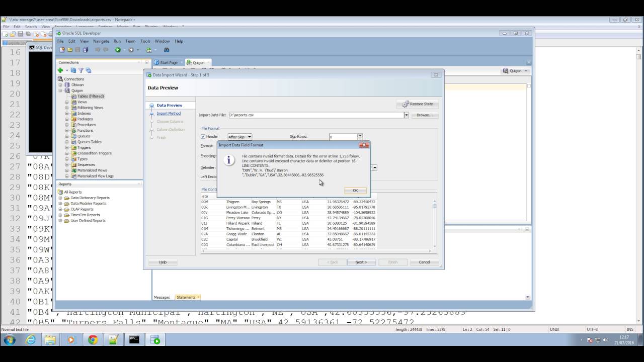
Task: Click the Import Method wizard step link
Action: coord(169,113)
